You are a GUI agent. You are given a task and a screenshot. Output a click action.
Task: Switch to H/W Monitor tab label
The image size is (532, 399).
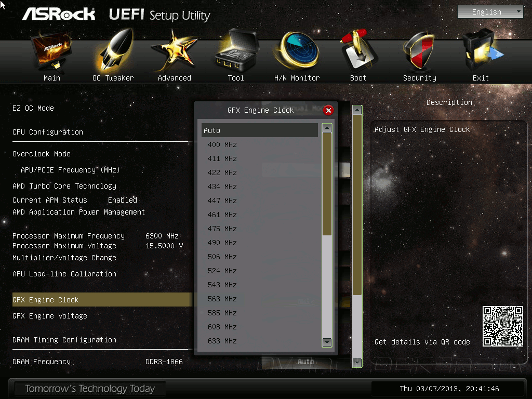click(x=297, y=78)
